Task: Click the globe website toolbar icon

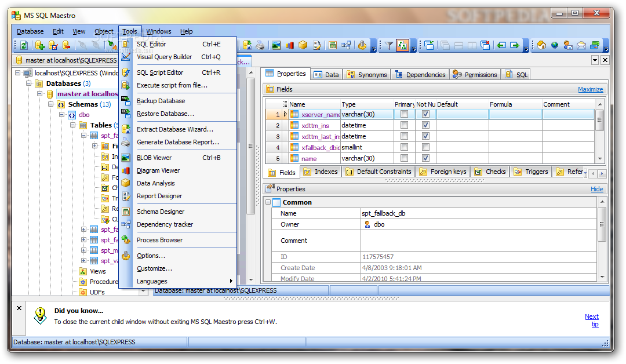Action: [x=555, y=45]
